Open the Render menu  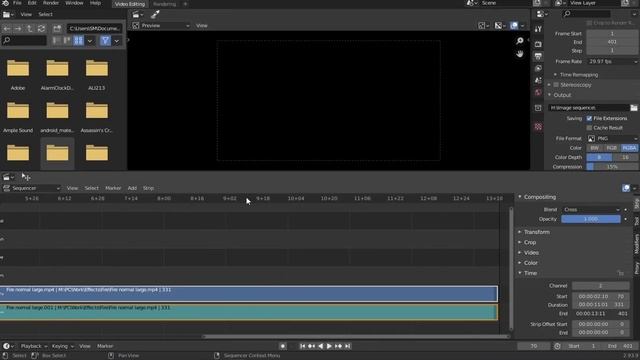[x=51, y=3]
